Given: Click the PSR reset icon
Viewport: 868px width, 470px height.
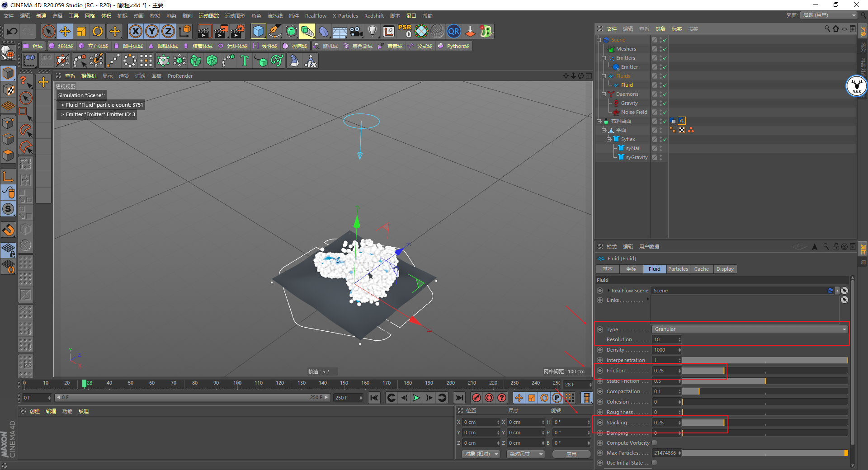Looking at the screenshot, I should [405, 31].
